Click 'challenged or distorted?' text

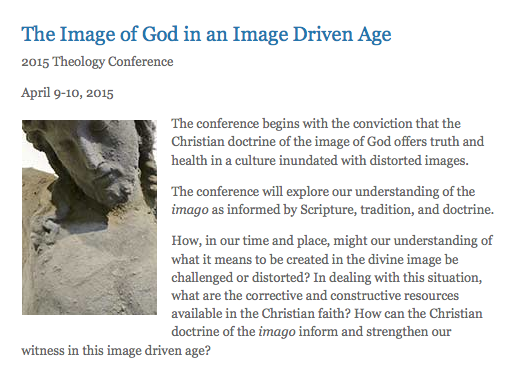point(241,278)
